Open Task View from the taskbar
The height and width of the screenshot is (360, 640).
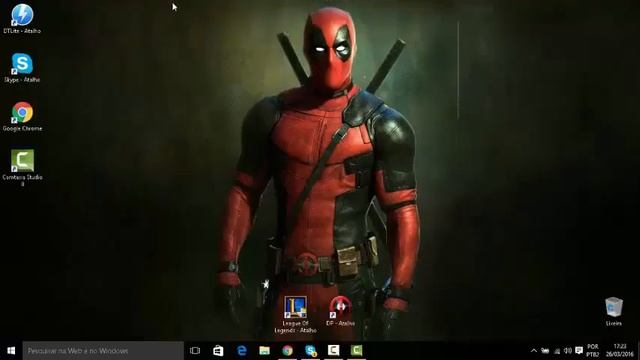195,350
